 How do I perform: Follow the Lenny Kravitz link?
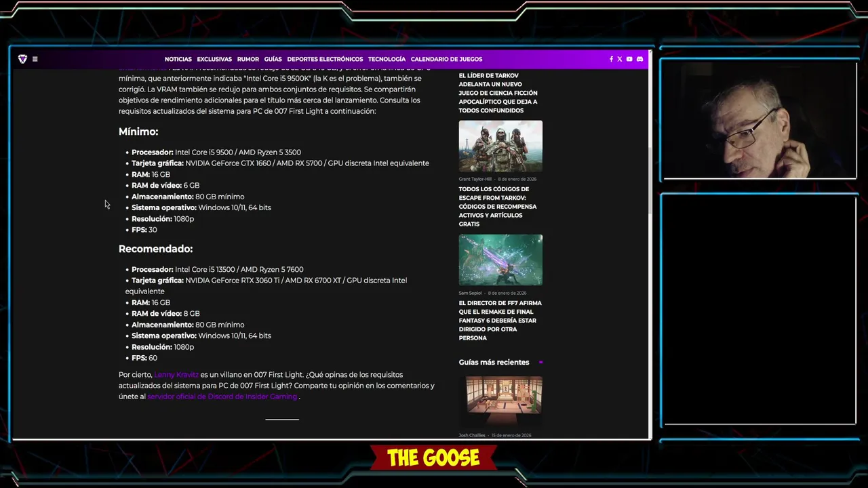coord(176,375)
